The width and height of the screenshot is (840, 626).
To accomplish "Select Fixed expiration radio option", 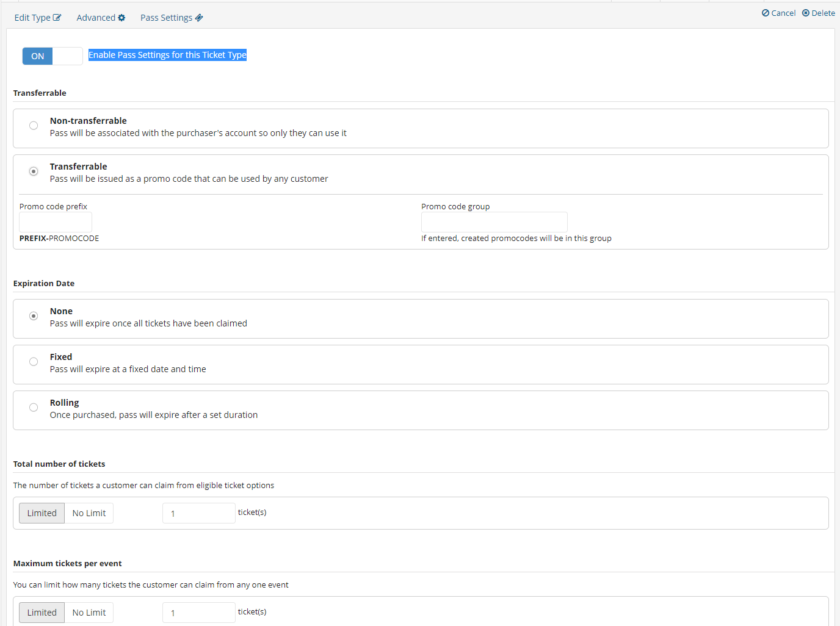I will pyautogui.click(x=34, y=362).
